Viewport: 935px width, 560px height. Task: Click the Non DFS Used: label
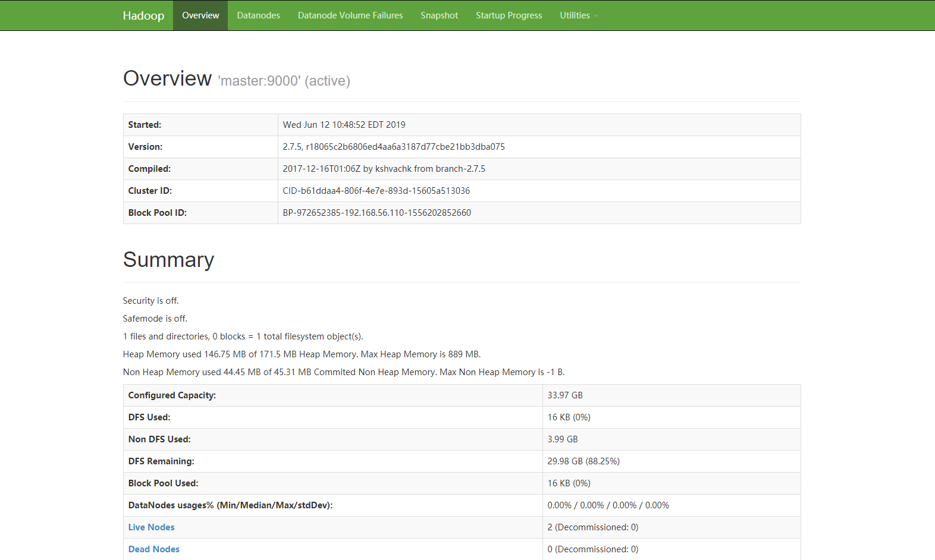[159, 439]
